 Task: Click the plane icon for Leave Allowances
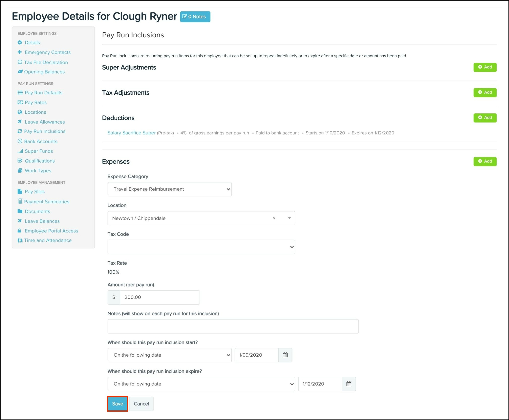20,122
